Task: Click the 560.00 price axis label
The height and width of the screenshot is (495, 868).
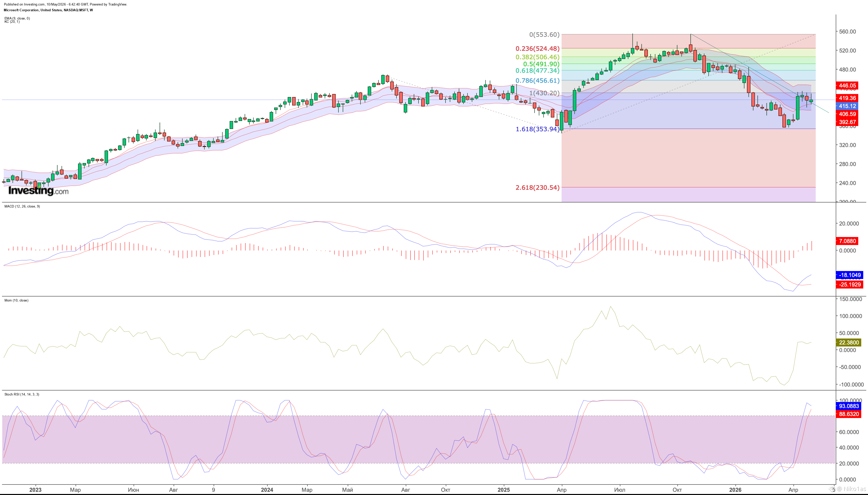Action: click(847, 31)
